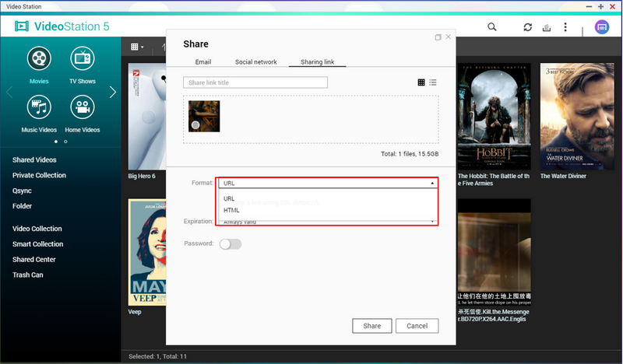
Task: Open Video Collection in sidebar
Action: coord(37,229)
